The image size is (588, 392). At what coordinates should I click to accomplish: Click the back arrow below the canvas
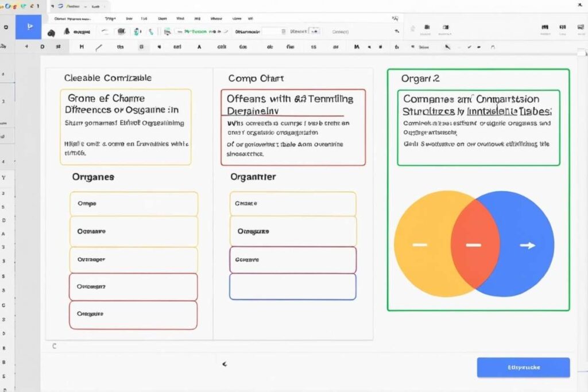pyautogui.click(x=225, y=364)
